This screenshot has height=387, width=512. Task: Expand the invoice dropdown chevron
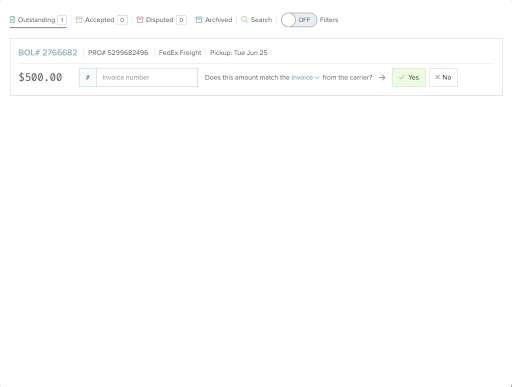(x=317, y=78)
